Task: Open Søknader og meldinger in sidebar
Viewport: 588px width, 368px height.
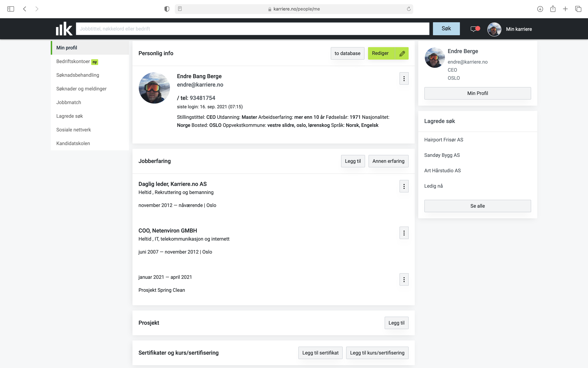Action: [90, 89]
